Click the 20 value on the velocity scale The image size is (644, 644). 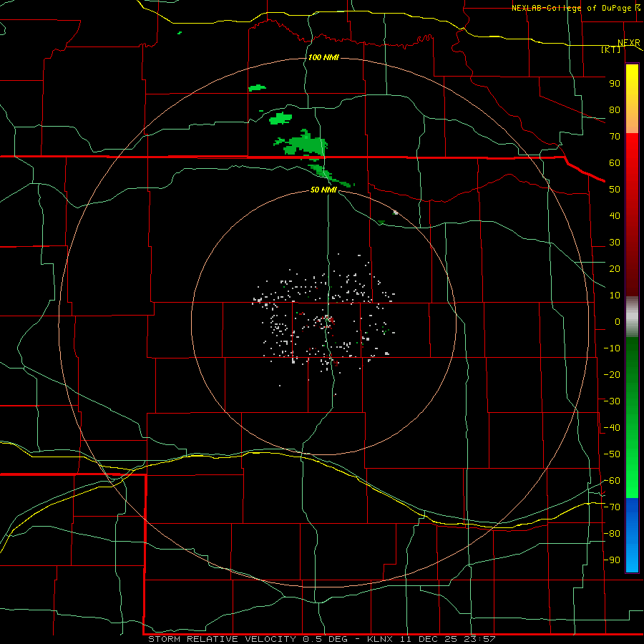tap(615, 269)
